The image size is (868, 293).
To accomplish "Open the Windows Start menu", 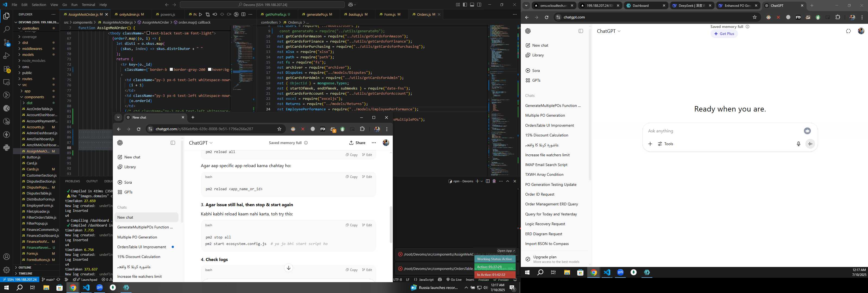I will coord(6,288).
